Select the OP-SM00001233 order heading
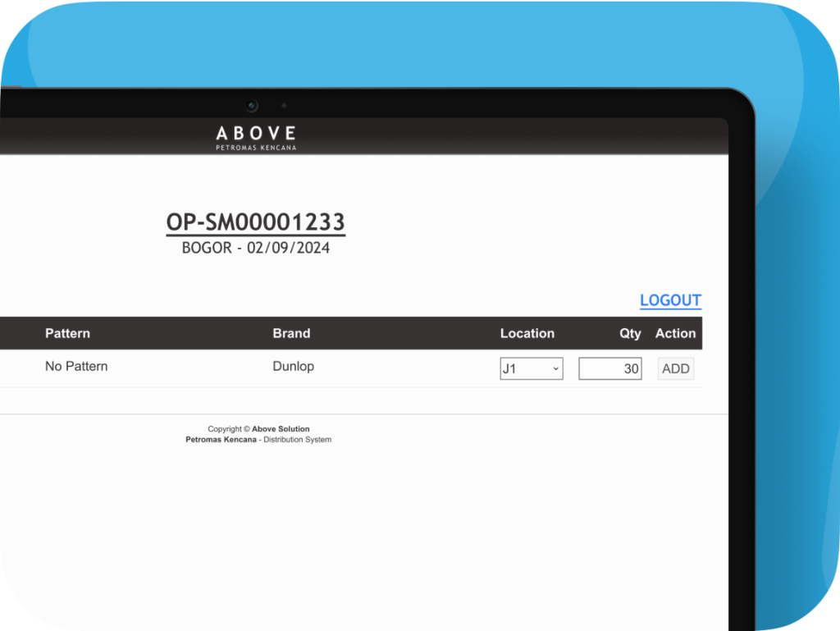This screenshot has height=631, width=840. point(256,222)
